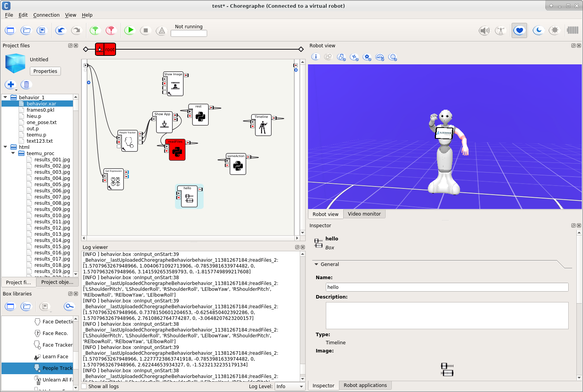The width and height of the screenshot is (583, 392).
Task: Switch to the Robot applications tab
Action: [365, 385]
